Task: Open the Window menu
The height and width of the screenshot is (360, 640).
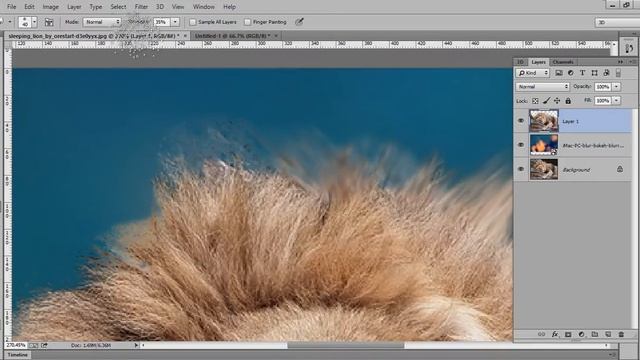Action: pos(204,7)
